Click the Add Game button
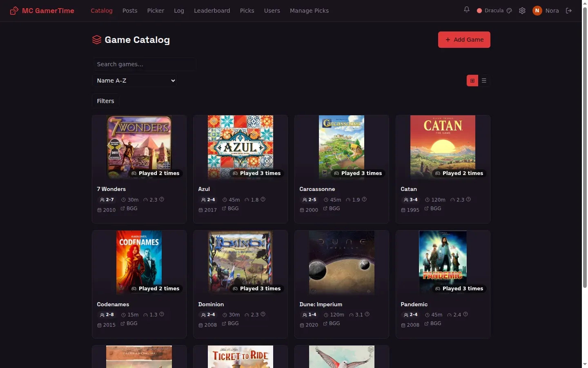Image resolution: width=588 pixels, height=368 pixels. [x=464, y=40]
